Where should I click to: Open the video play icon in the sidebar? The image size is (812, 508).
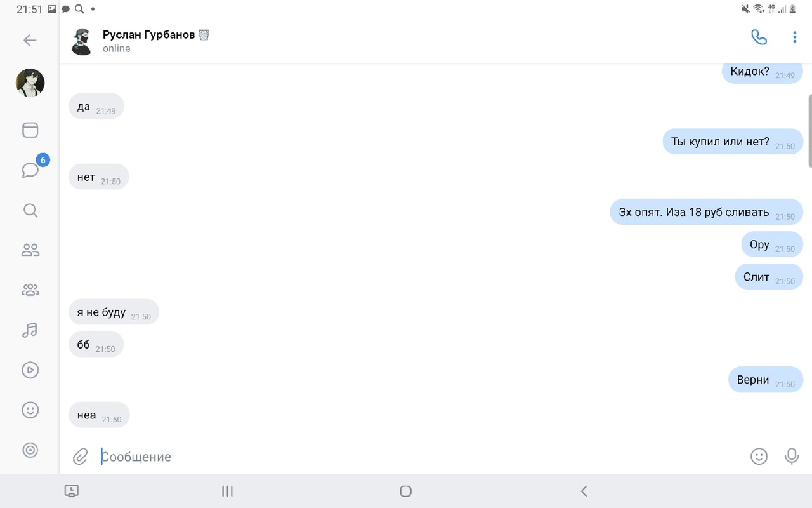coord(30,370)
